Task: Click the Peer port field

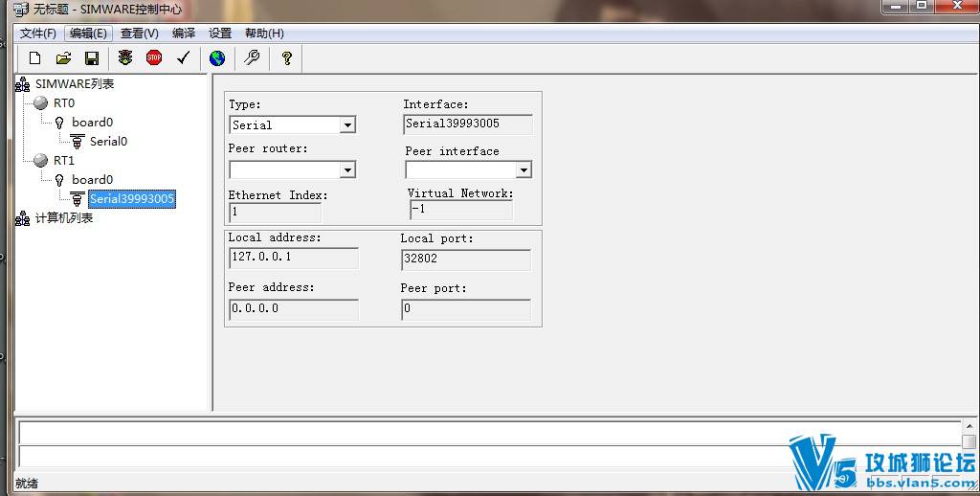Action: [x=466, y=309]
